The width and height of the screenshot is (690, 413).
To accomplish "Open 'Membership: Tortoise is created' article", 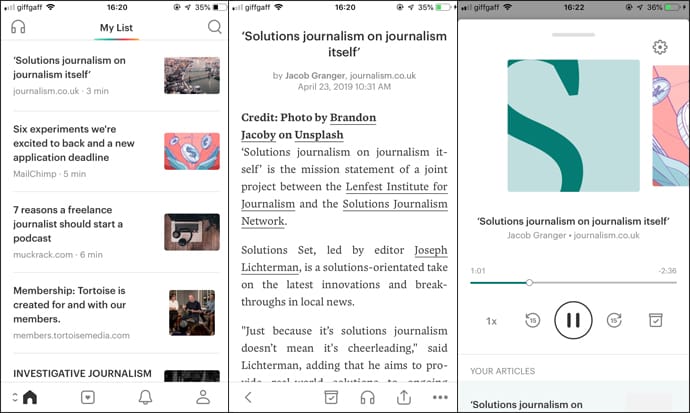I will point(114,313).
